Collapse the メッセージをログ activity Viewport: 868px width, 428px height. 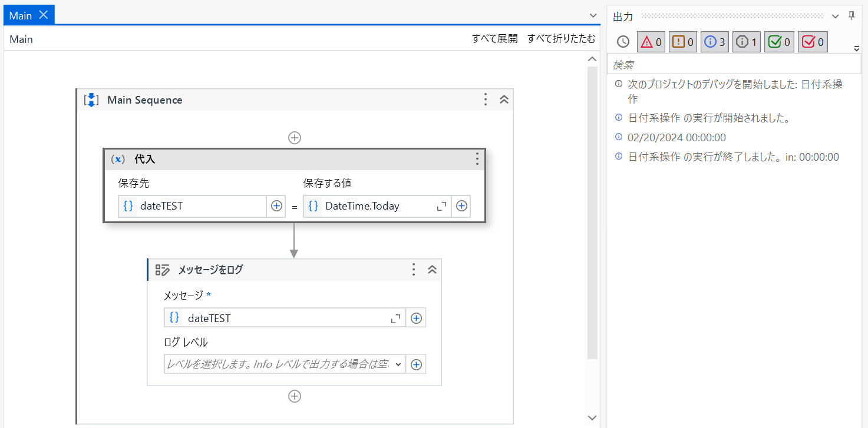tap(432, 270)
